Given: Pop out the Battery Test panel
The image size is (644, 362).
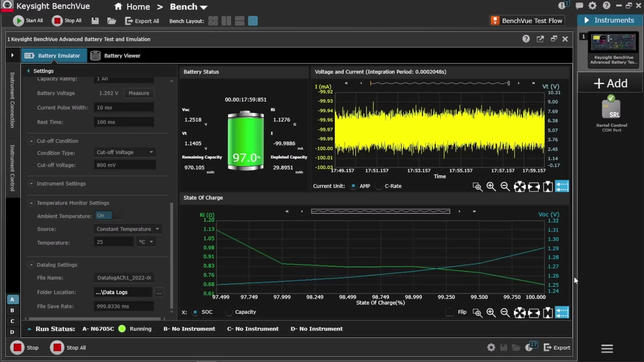Looking at the screenshot, I should 540,39.
